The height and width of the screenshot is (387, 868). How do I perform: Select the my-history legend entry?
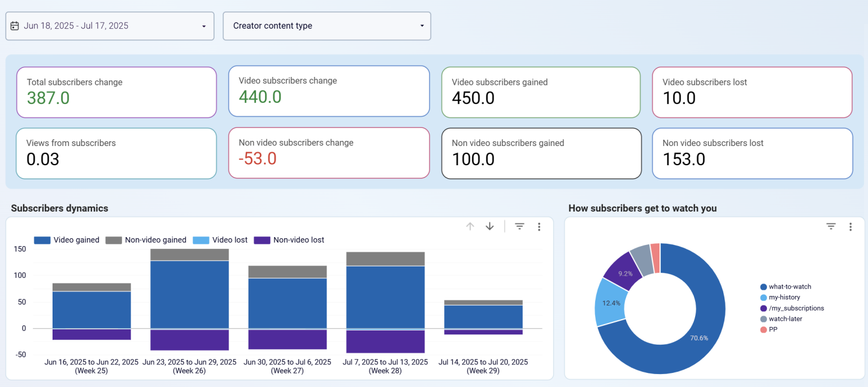(783, 297)
